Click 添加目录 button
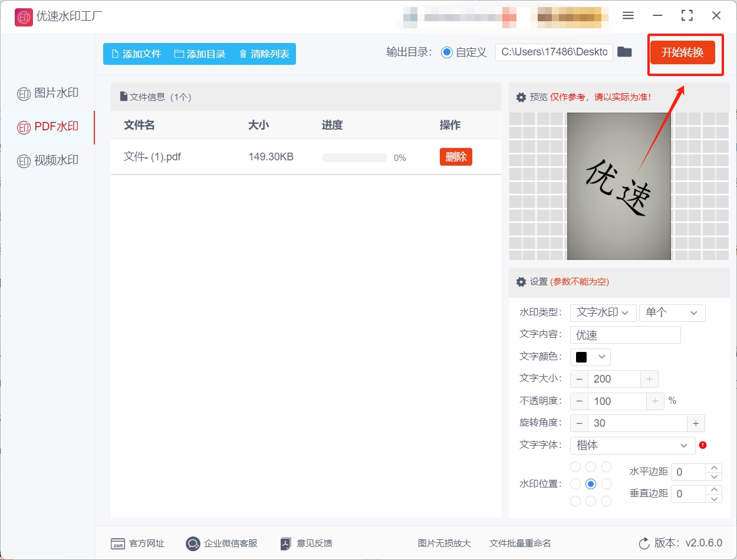This screenshot has width=737, height=560. coord(200,54)
